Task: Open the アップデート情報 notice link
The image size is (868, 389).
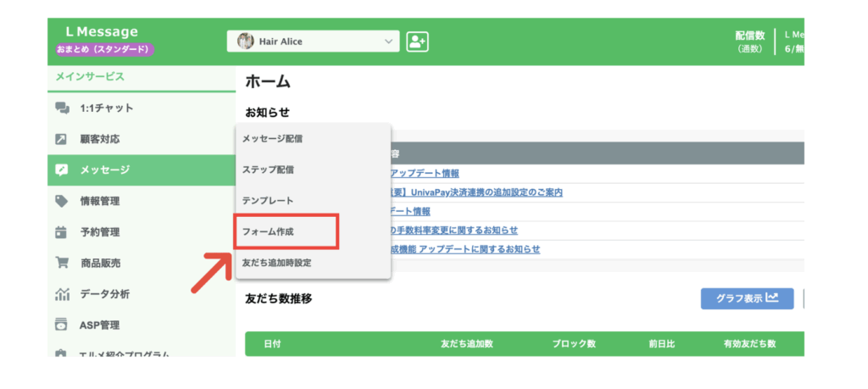Action: tap(425, 174)
